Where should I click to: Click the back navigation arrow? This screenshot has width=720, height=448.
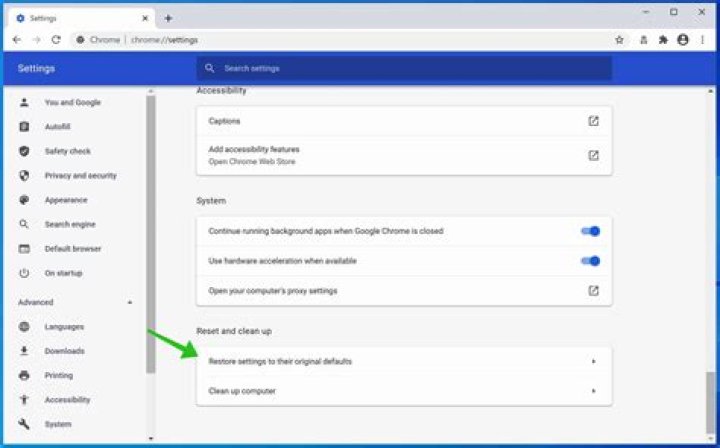pos(17,40)
